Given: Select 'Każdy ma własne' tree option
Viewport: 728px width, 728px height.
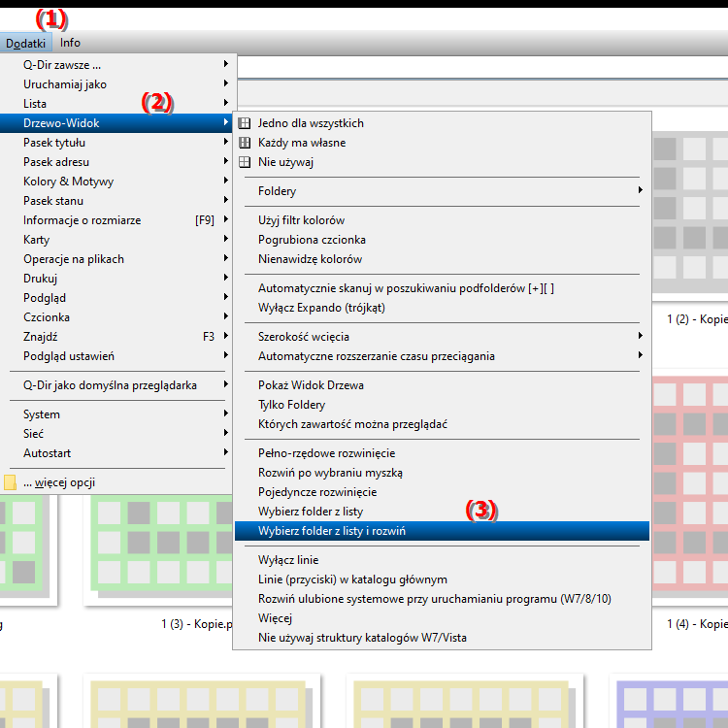Looking at the screenshot, I should point(442,143).
